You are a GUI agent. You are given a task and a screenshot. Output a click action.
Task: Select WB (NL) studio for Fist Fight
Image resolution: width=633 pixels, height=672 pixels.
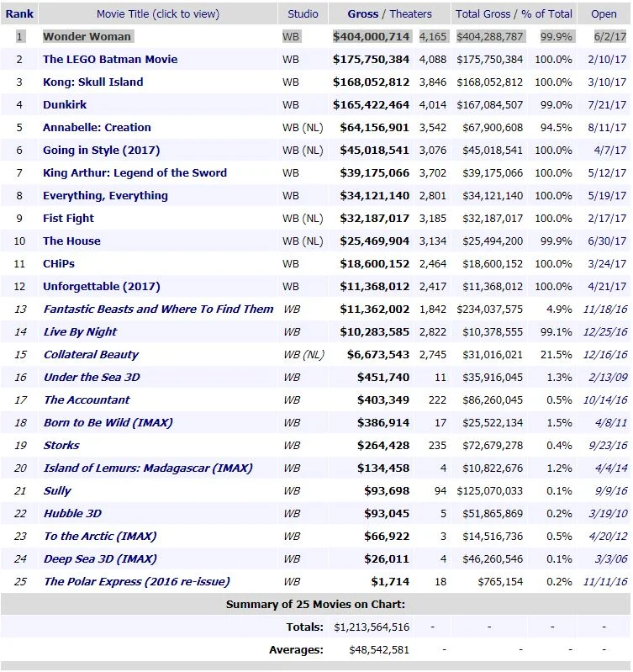(303, 218)
